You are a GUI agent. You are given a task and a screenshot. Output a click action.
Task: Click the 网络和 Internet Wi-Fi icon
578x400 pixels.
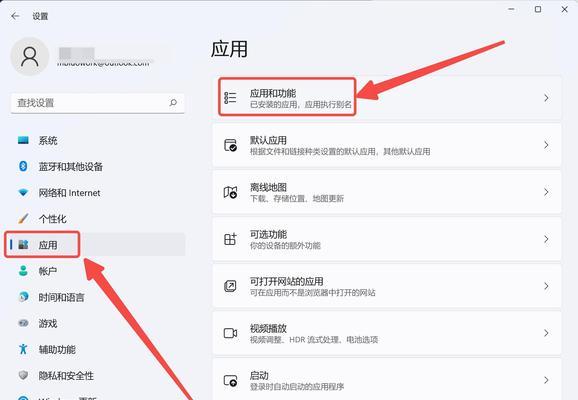(x=23, y=192)
